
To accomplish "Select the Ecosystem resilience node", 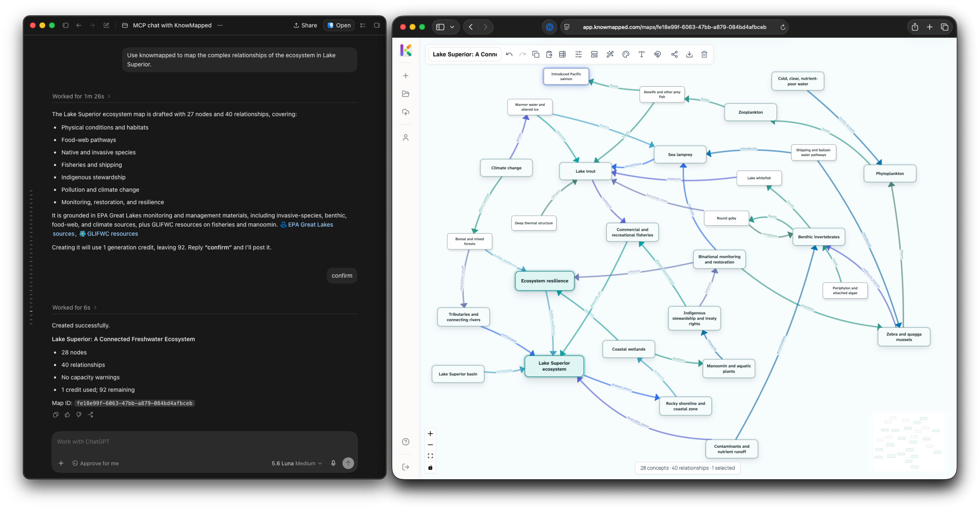I will point(545,281).
